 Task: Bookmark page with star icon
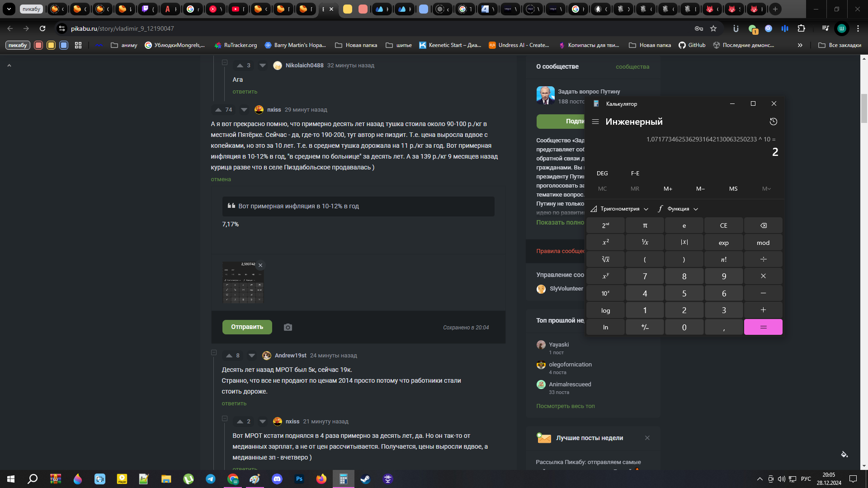coord(713,28)
